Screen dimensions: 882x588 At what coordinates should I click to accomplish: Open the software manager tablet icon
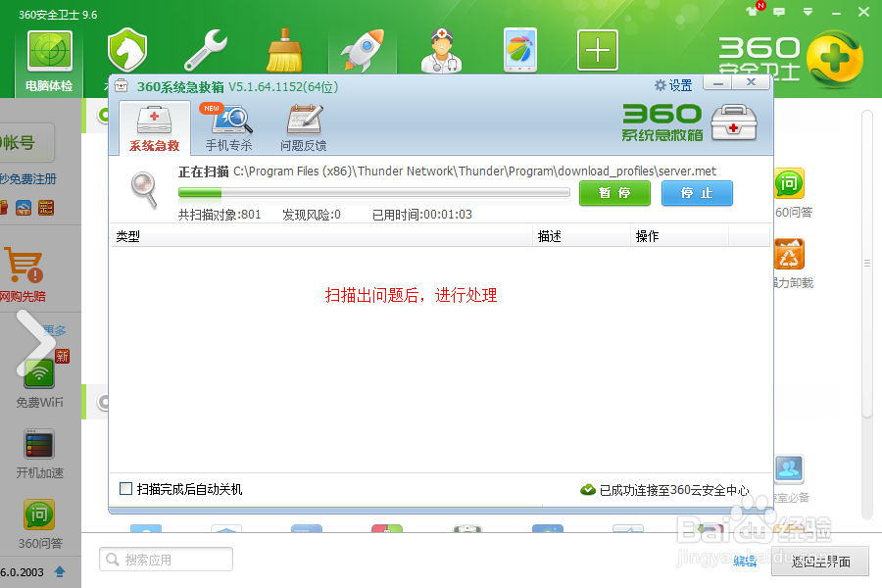[x=519, y=50]
